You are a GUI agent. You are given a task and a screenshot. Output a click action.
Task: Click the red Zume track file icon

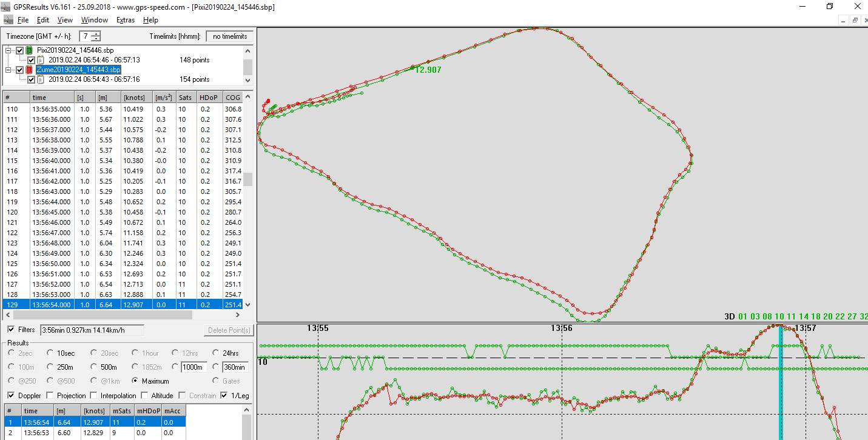(29, 70)
